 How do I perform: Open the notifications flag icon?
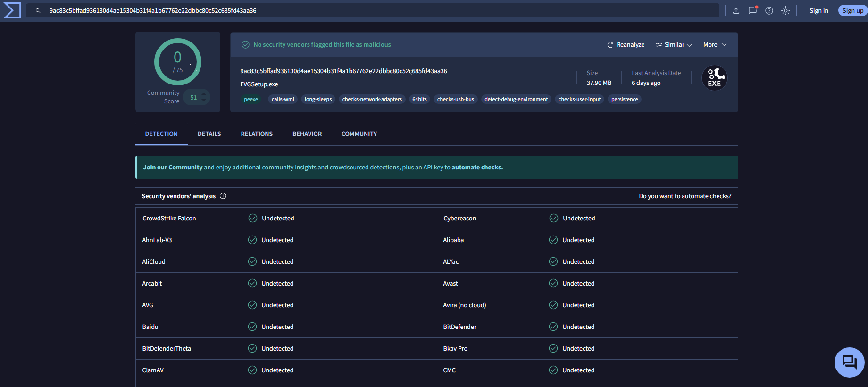(753, 10)
